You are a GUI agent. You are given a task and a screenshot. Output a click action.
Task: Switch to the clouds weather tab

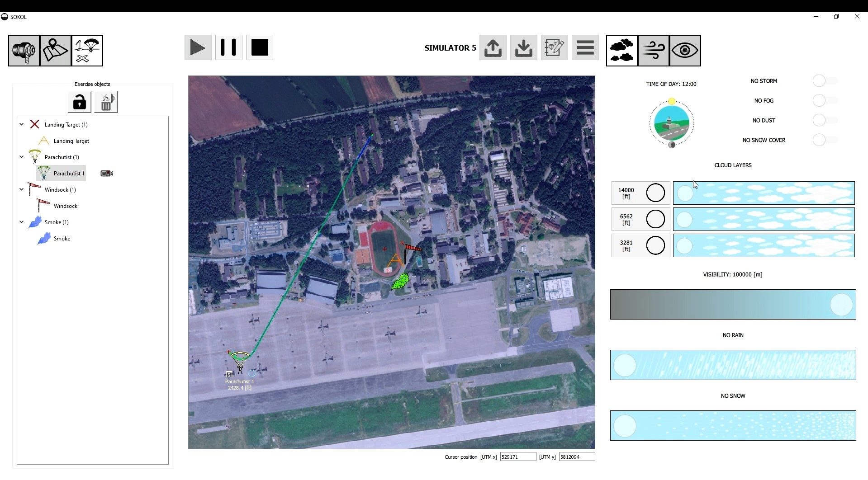(622, 50)
